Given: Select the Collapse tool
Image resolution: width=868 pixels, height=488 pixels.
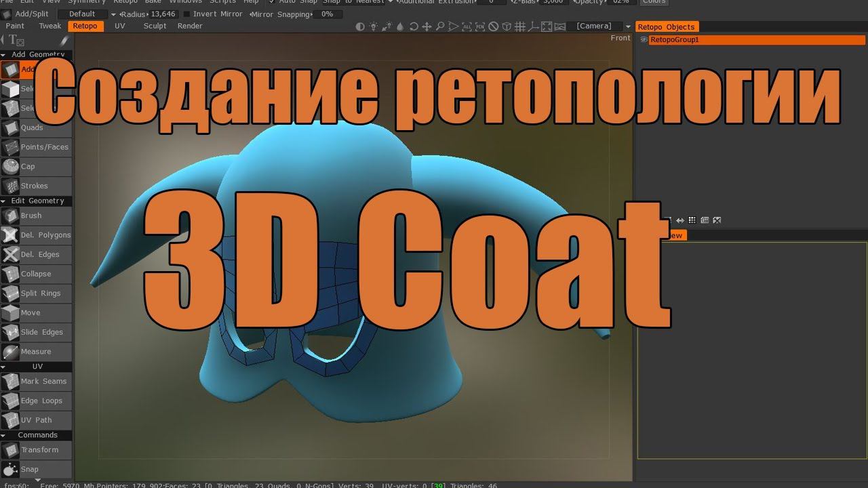Looking at the screenshot, I should coord(36,274).
